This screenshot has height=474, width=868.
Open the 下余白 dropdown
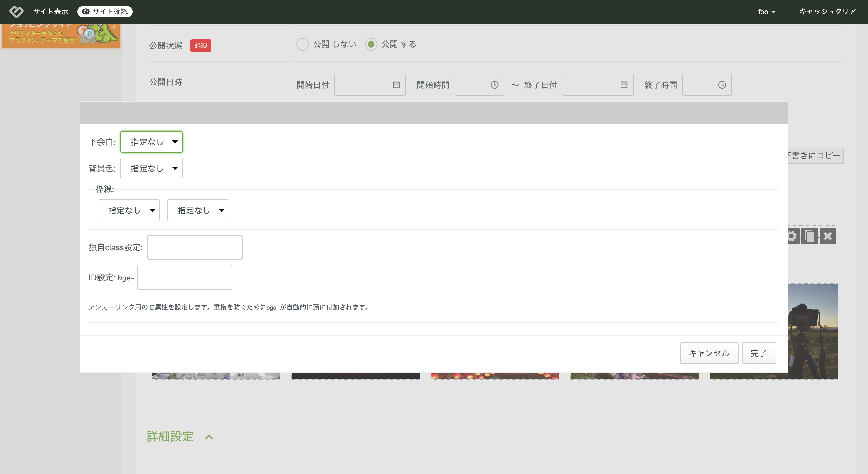(x=152, y=142)
